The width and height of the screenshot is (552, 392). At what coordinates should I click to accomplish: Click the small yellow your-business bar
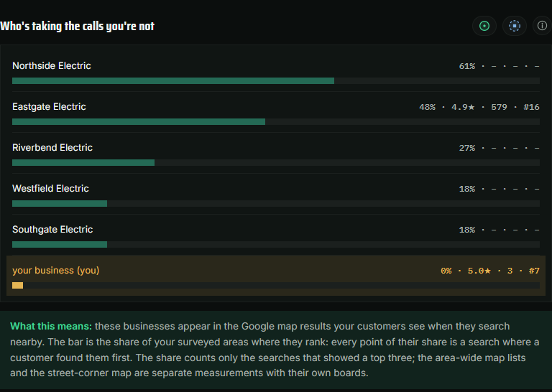(17, 286)
